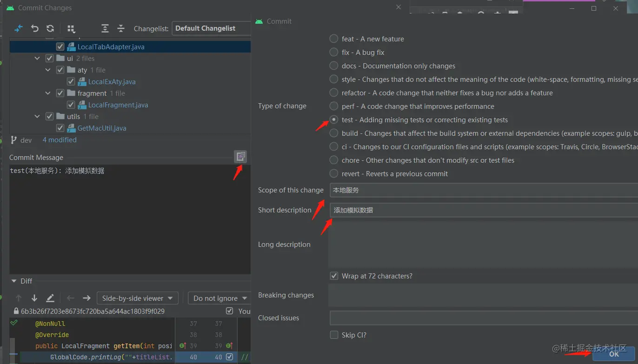This screenshot has height=364, width=638.
Task: Select the 'perf' radio button
Action: tap(334, 106)
